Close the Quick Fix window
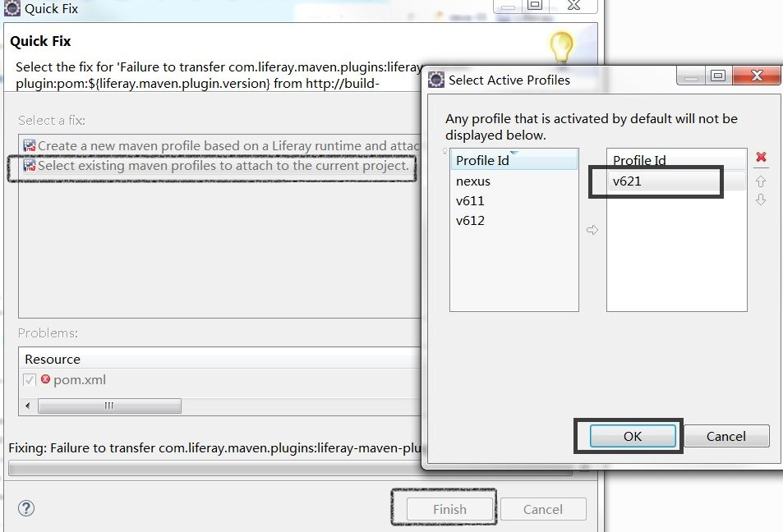 pos(573,5)
